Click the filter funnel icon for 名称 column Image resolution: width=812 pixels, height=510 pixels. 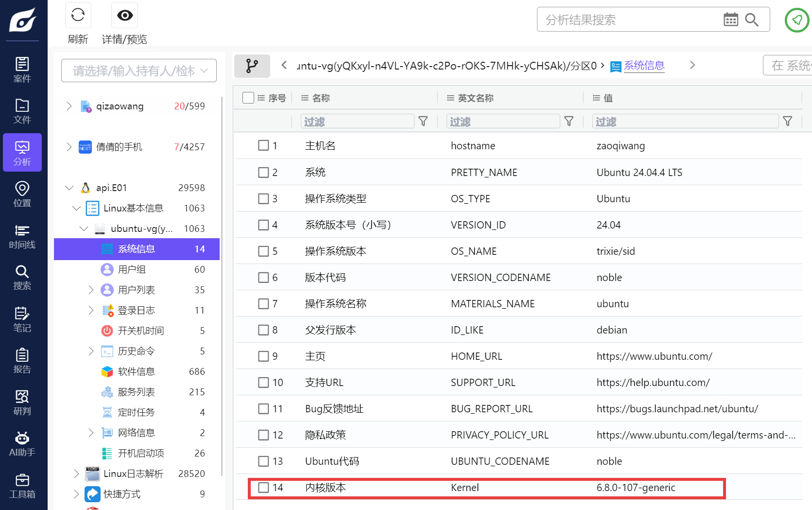pos(423,121)
